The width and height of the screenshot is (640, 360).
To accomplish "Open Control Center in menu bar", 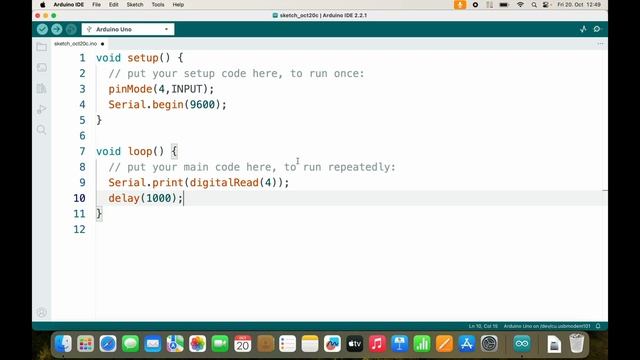I will (x=546, y=5).
